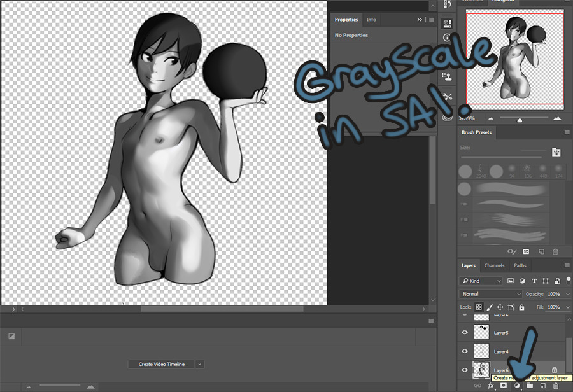Click the Create Video Timeline button

pos(161,364)
